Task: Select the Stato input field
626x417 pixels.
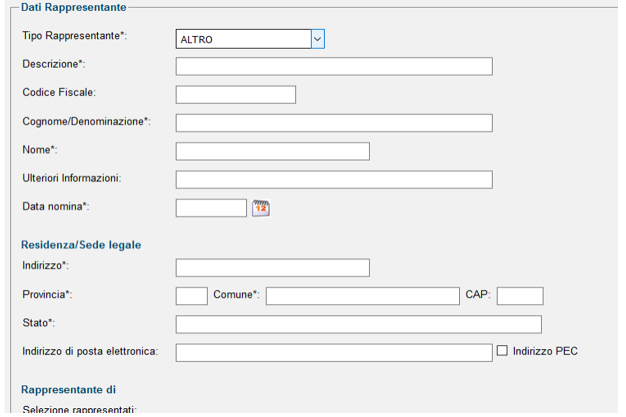Action: coord(359,324)
